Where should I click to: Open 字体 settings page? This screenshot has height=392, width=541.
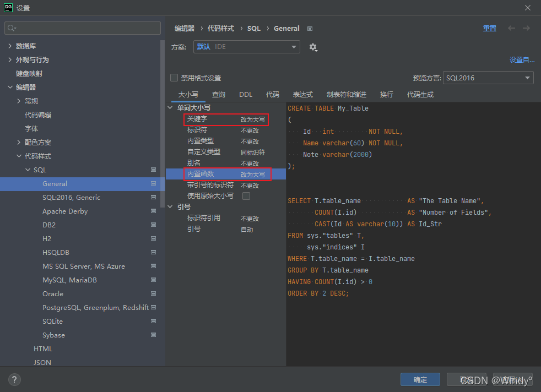pyautogui.click(x=31, y=129)
